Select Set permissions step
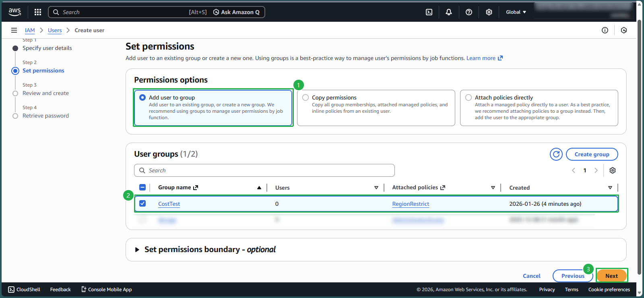This screenshot has width=644, height=298. [43, 70]
